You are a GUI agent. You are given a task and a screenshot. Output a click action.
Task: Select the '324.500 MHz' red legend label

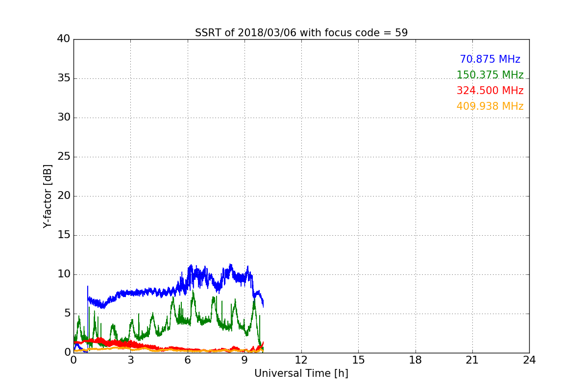tap(490, 91)
